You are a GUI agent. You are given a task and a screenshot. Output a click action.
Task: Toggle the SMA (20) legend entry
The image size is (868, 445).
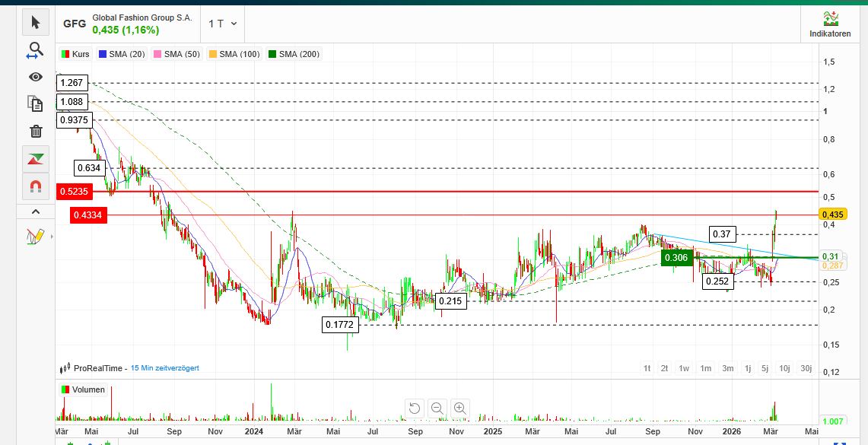[x=121, y=54]
